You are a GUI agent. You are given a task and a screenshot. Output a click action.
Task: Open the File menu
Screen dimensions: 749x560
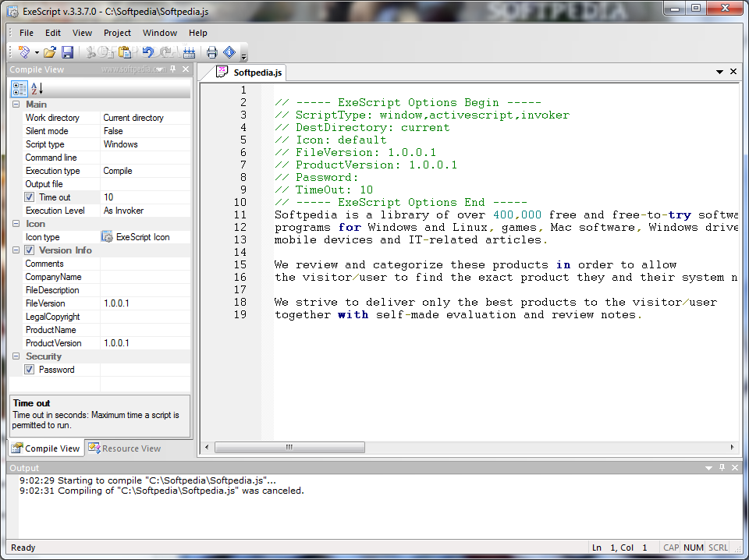click(x=27, y=33)
